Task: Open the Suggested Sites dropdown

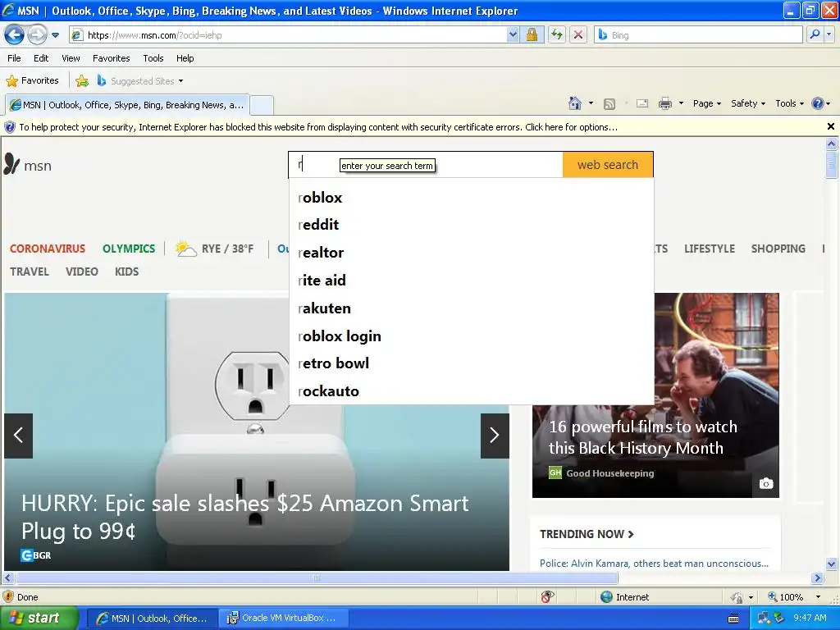Action: point(140,81)
